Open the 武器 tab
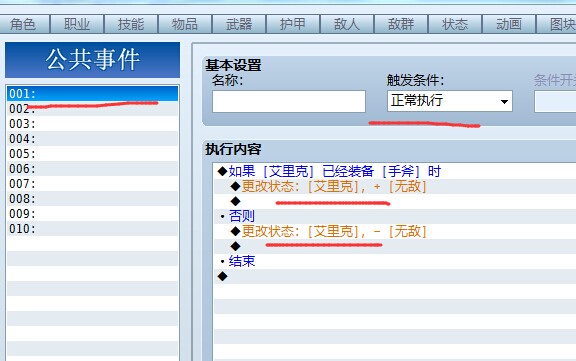This screenshot has height=361, width=576. pos(239,24)
